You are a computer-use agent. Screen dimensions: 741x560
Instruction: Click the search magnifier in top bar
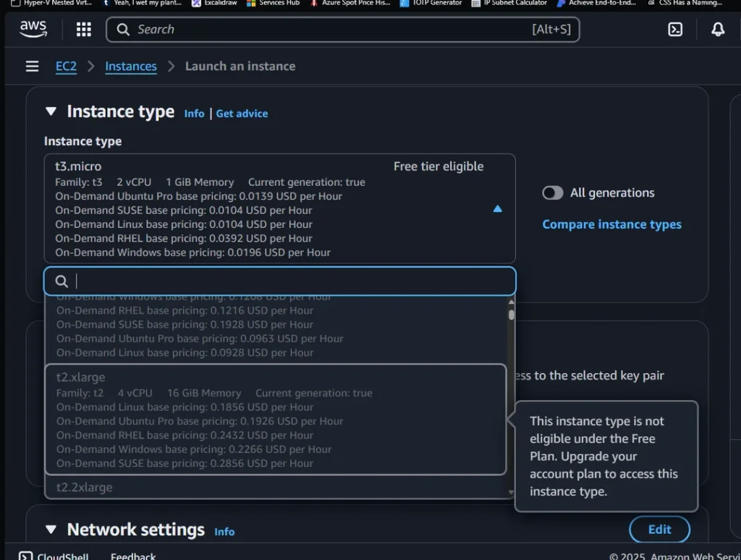click(123, 29)
